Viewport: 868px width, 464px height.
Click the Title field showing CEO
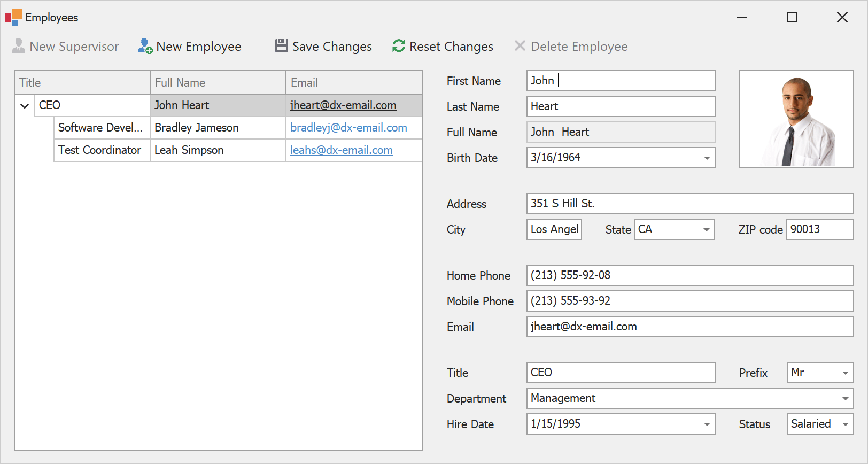(621, 373)
